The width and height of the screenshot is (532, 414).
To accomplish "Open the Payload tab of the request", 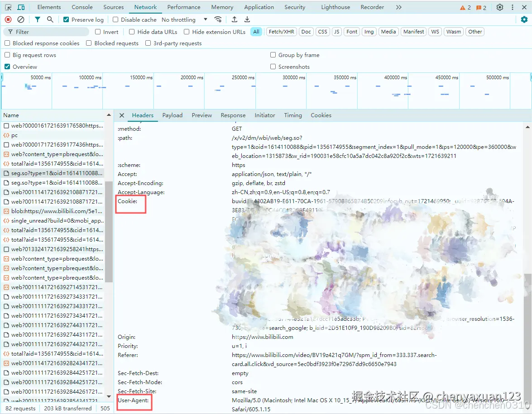I will pos(173,115).
